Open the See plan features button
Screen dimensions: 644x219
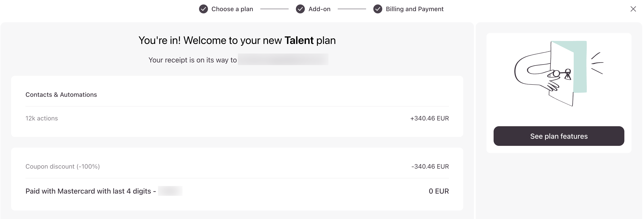pyautogui.click(x=559, y=136)
